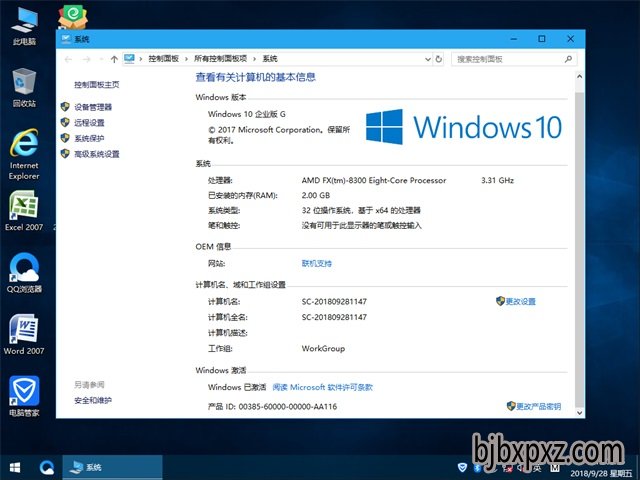Open 远程设置 in the sidebar

(x=89, y=122)
